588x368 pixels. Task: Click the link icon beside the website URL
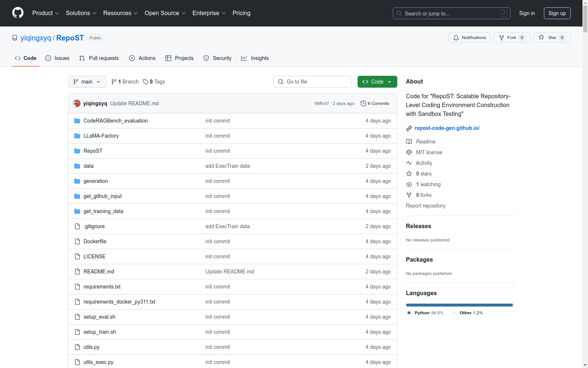[x=409, y=128]
